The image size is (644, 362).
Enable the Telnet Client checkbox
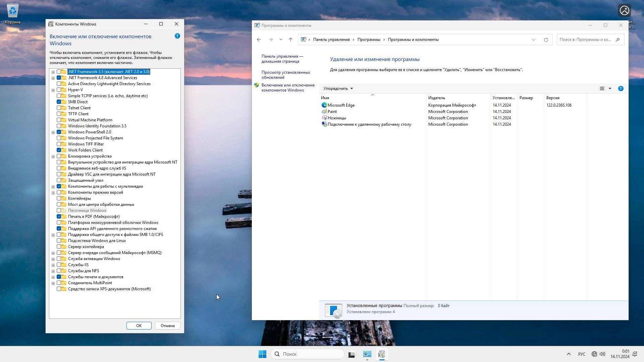point(59,108)
